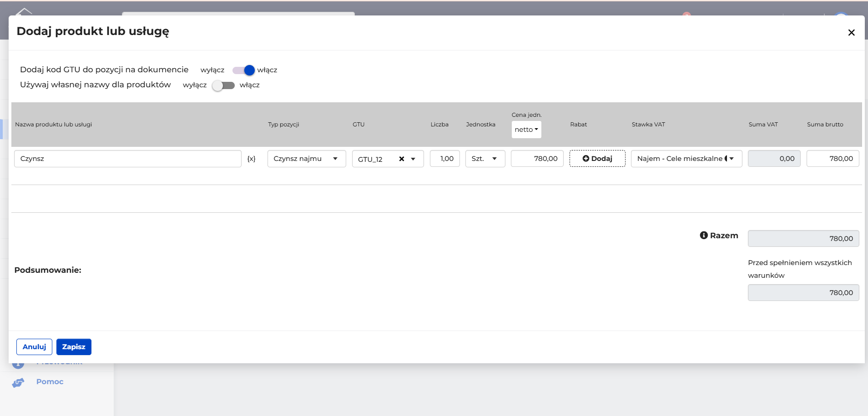The width and height of the screenshot is (868, 416).
Task: Focus the Liczba quantity field
Action: (445, 159)
